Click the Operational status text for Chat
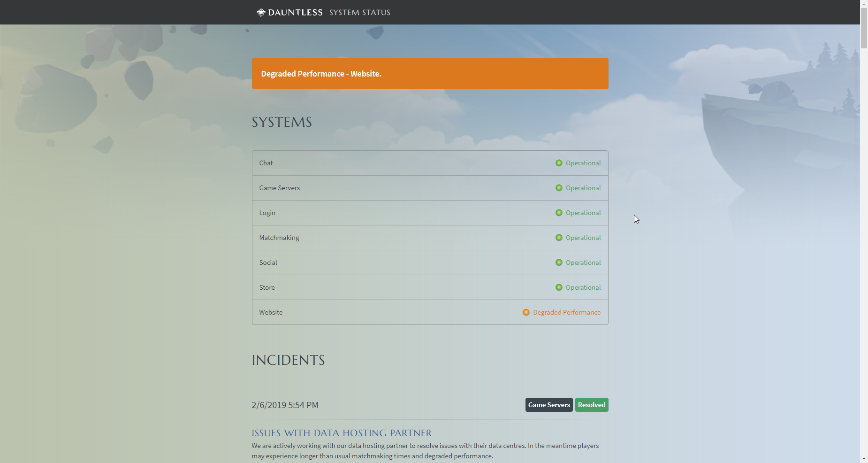The image size is (868, 463). point(583,163)
